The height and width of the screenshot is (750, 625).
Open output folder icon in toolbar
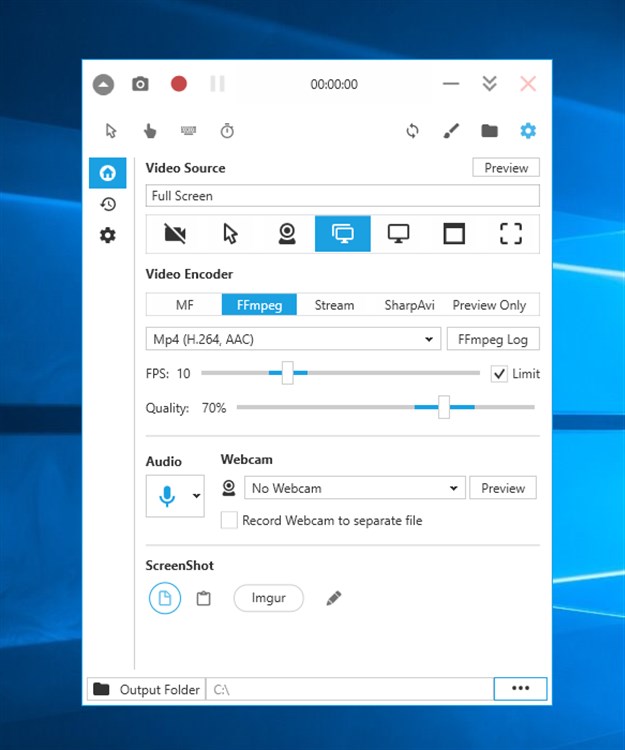pos(489,131)
